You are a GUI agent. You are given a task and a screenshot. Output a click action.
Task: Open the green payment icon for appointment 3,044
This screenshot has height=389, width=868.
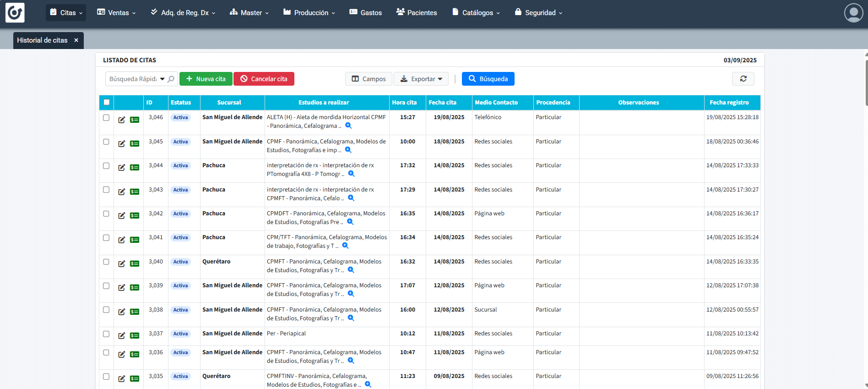coord(135,168)
